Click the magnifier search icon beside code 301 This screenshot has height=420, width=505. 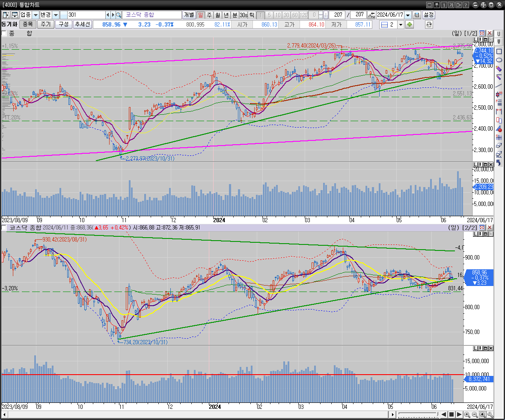tap(119, 15)
